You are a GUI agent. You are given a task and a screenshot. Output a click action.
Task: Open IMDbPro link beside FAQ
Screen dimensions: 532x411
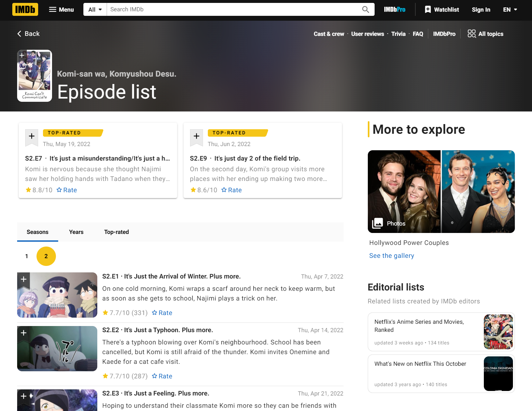[x=444, y=34]
